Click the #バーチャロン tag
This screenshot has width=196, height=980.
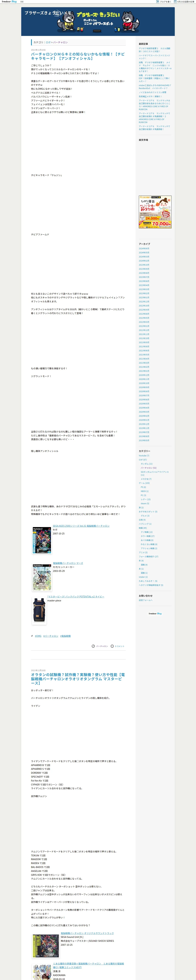51,636
